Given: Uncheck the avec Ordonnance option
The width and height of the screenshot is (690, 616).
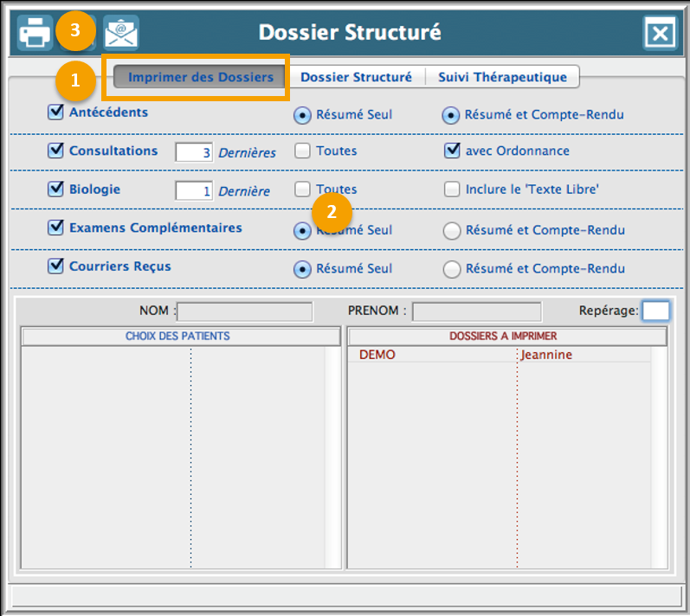Looking at the screenshot, I should pos(452,151).
